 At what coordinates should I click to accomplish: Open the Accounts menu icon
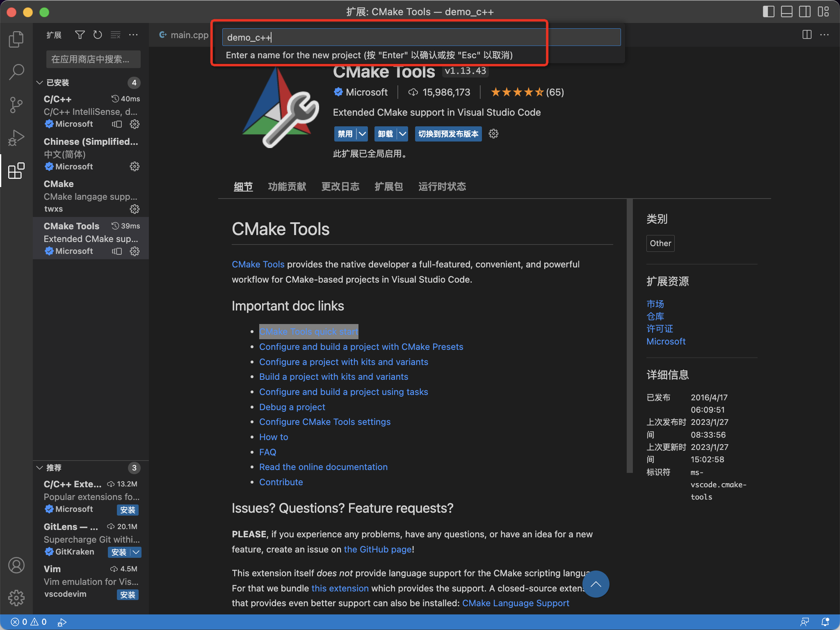click(x=16, y=565)
